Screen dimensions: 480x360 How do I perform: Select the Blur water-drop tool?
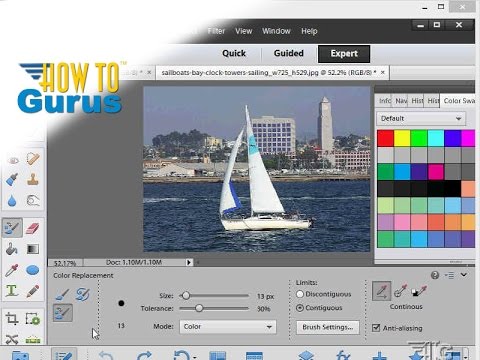[x=13, y=201]
